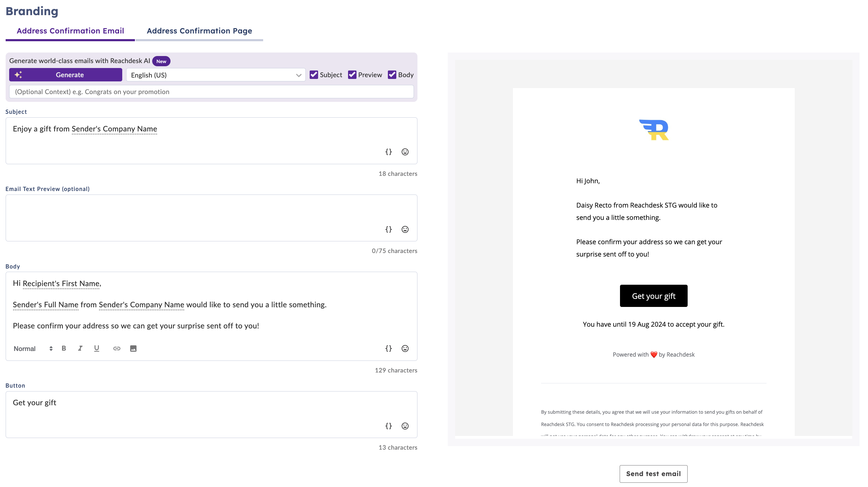Insert a link in Body editor
This screenshot has width=868, height=487.
[x=117, y=349]
